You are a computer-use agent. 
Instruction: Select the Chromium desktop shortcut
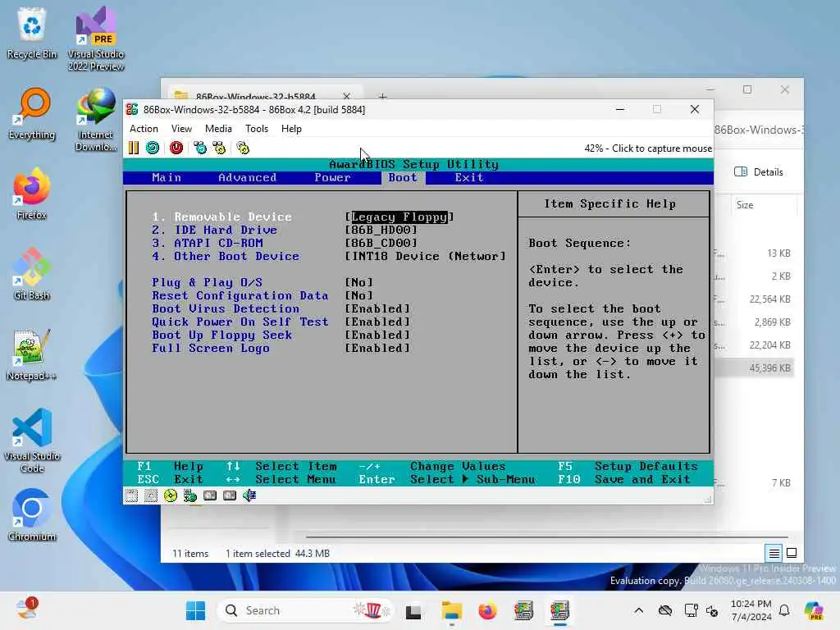pos(32,515)
